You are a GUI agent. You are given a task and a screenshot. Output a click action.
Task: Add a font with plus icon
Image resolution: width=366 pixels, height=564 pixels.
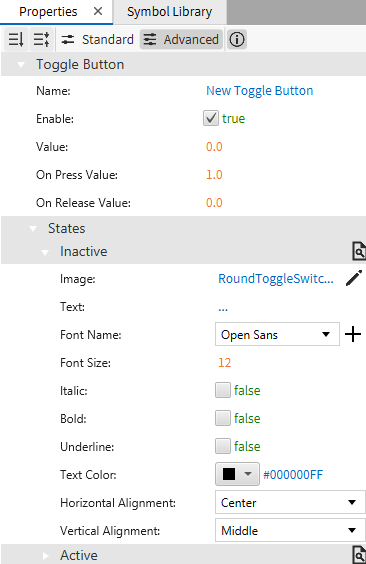tap(353, 335)
